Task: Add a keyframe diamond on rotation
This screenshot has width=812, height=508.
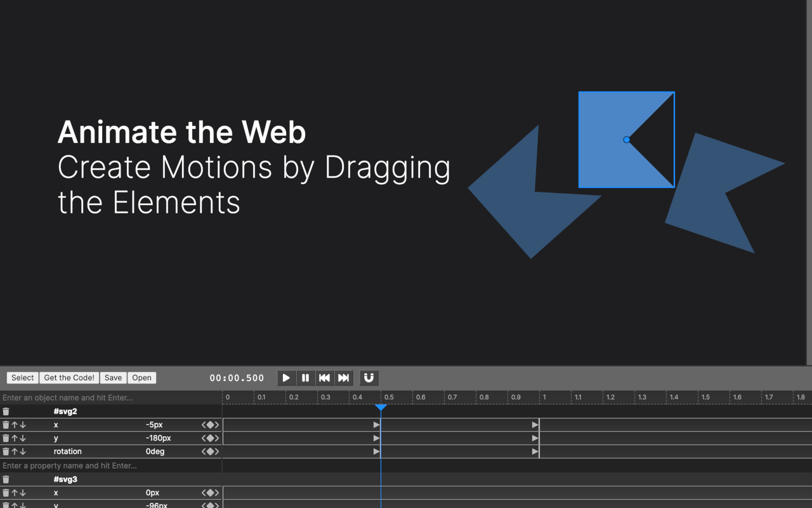Action: [211, 451]
